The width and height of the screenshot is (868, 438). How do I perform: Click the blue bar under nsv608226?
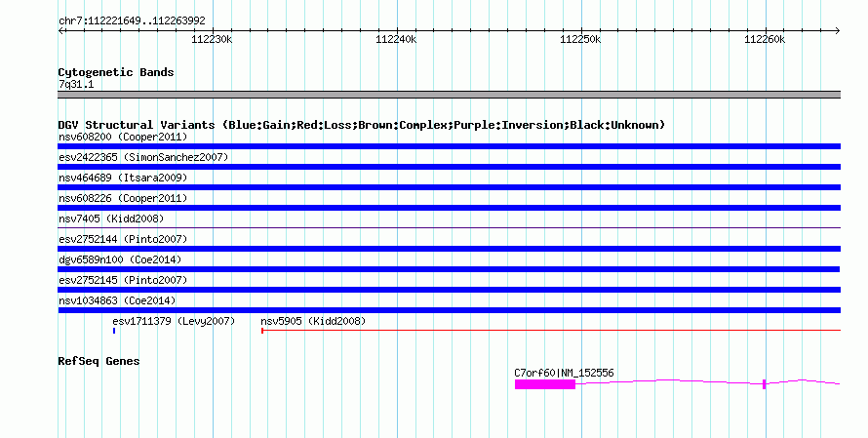click(x=449, y=208)
